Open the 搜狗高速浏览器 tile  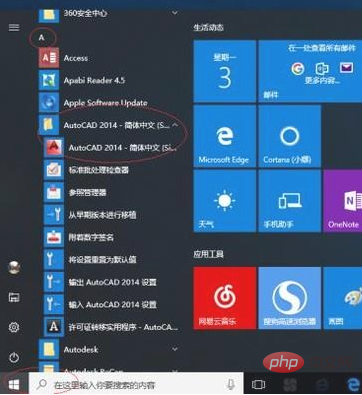289,298
